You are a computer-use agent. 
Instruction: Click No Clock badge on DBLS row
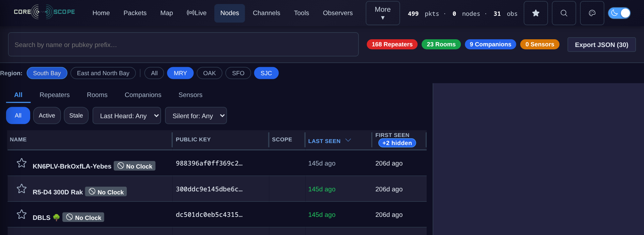(84, 217)
